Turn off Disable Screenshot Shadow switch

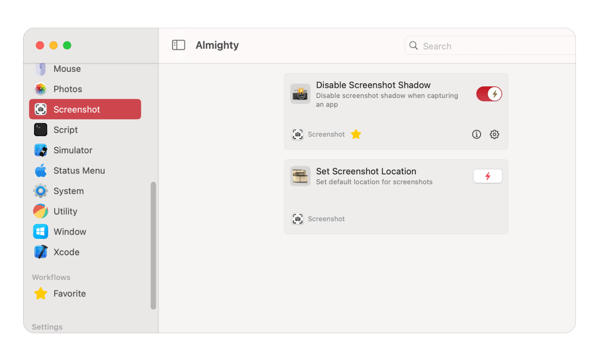click(x=489, y=94)
